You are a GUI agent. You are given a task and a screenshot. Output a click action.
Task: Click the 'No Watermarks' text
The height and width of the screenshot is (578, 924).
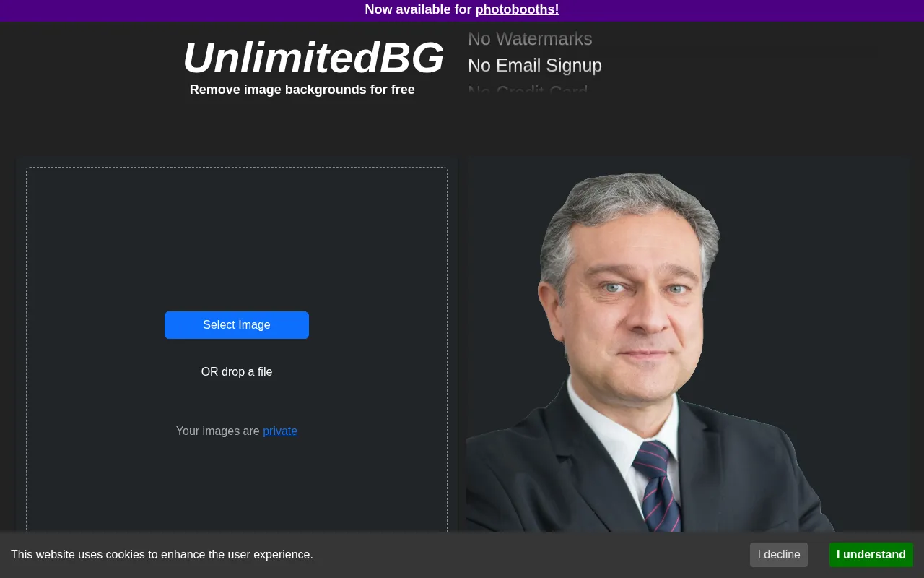click(x=530, y=39)
